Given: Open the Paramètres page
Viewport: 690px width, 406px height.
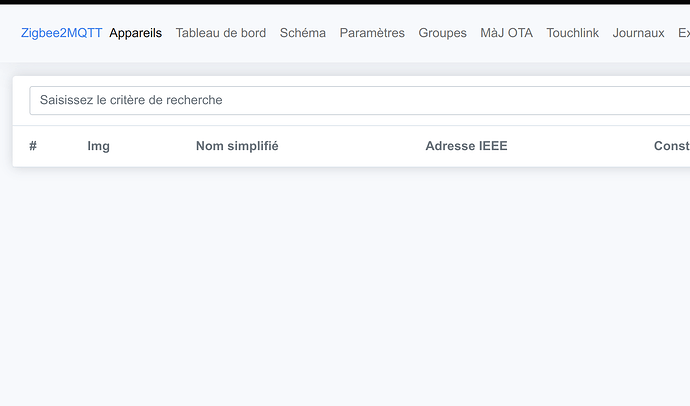Looking at the screenshot, I should 372,33.
